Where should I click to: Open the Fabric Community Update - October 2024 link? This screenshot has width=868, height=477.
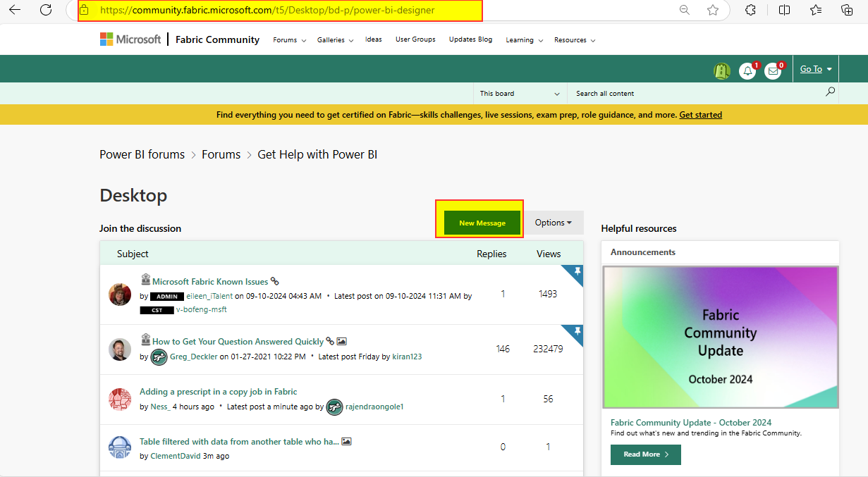tap(691, 423)
